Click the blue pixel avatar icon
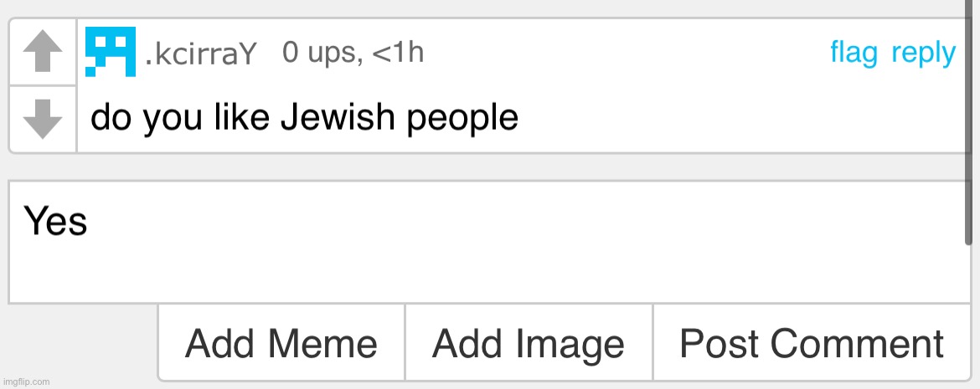The image size is (980, 389). click(x=111, y=52)
